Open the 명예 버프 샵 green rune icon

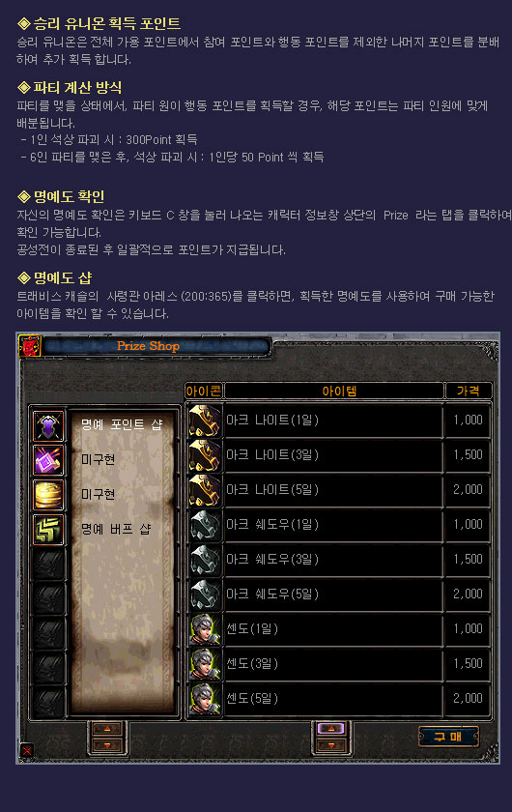click(48, 530)
